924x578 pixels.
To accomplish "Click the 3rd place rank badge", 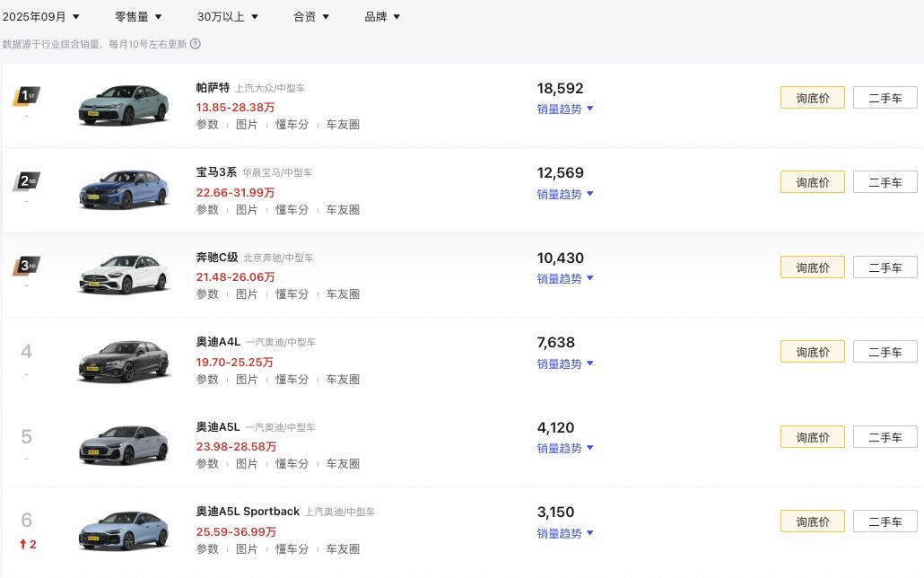I will (27, 266).
